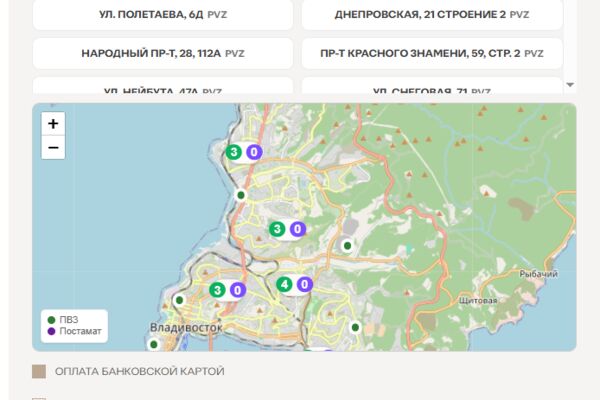The image size is (600, 400).
Task: Select single PVZ marker east of center
Action: pos(347,245)
